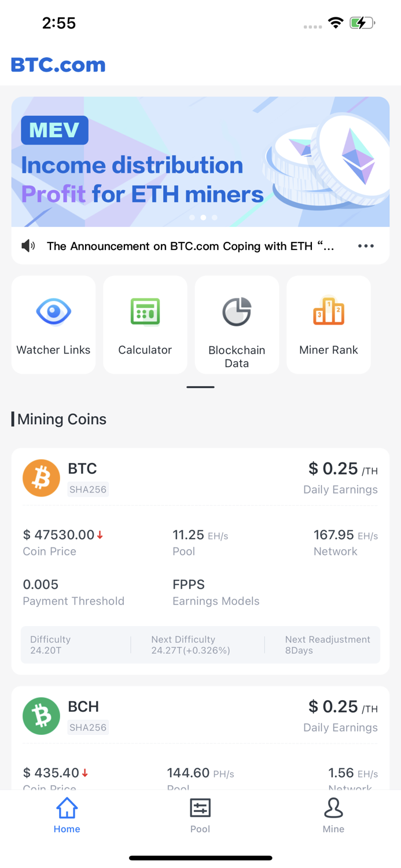Select the BCH coin logo

tap(41, 716)
